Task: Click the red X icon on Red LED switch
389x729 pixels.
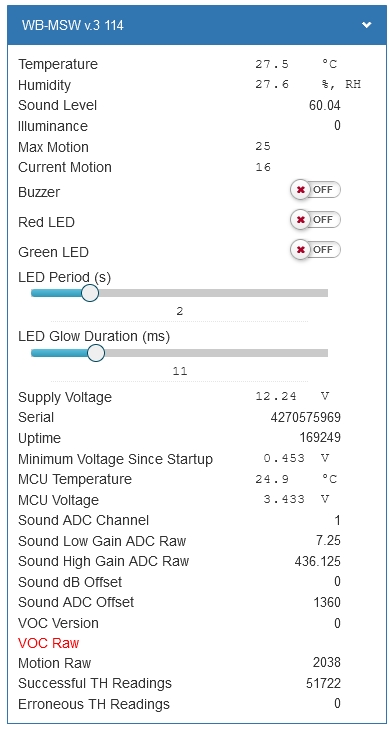Action: [x=301, y=220]
